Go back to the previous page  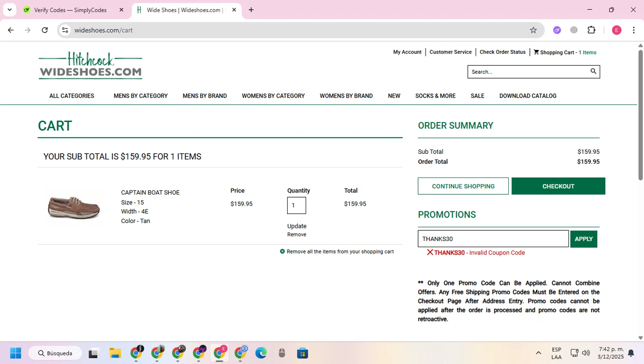click(11, 30)
